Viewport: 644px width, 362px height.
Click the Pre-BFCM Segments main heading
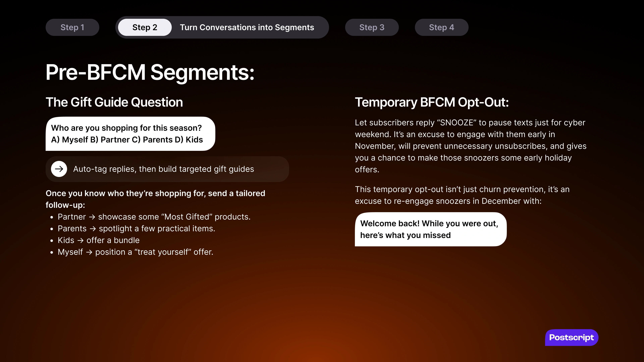click(x=150, y=72)
